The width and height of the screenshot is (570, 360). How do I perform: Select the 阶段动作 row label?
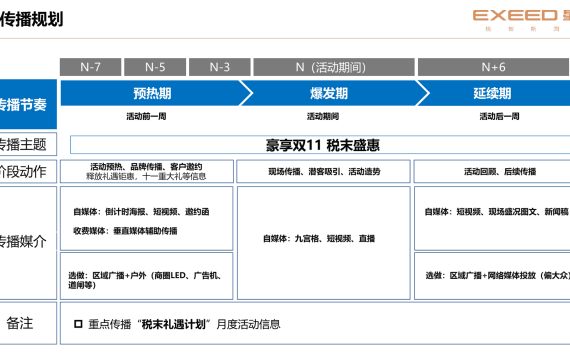tap(28, 171)
